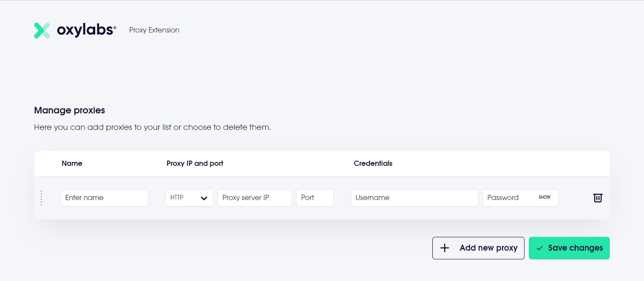Click the Proxy Extension label in the header
The image size is (644, 281).
click(154, 30)
